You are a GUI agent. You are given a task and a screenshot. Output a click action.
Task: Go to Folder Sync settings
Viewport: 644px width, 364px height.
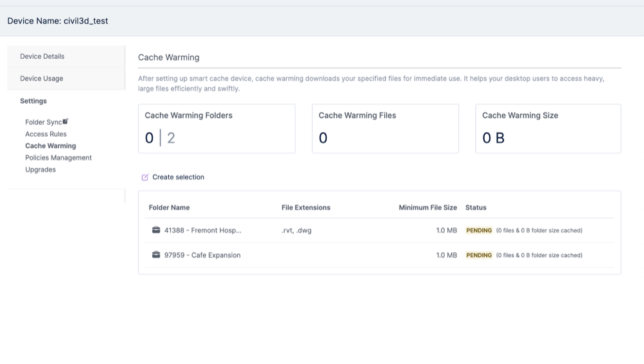click(x=44, y=122)
